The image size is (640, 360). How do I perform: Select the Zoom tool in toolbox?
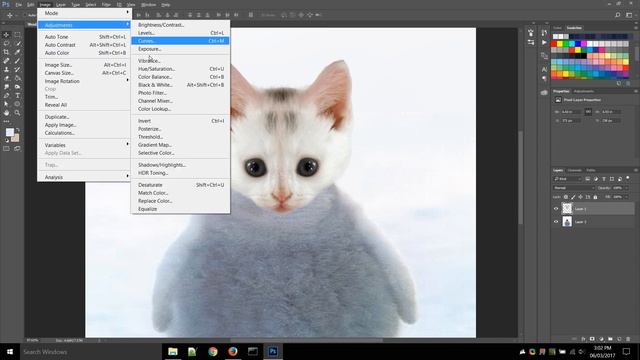17,113
